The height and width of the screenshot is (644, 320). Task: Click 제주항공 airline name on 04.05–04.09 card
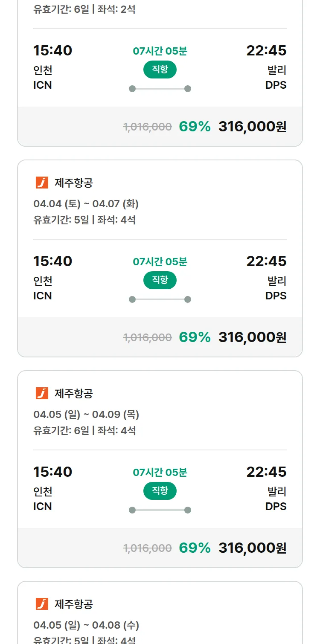click(74, 394)
